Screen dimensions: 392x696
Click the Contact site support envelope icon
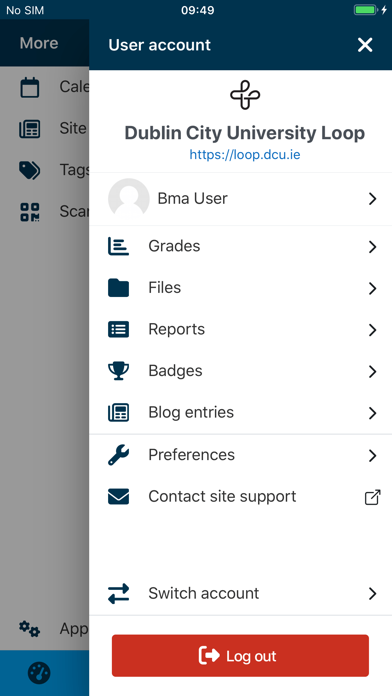(119, 497)
